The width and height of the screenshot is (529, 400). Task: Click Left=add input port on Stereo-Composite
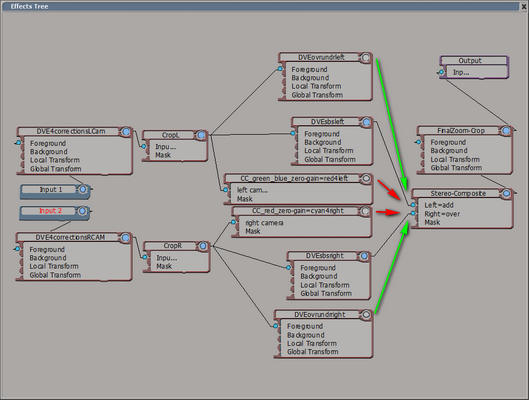[x=413, y=205]
